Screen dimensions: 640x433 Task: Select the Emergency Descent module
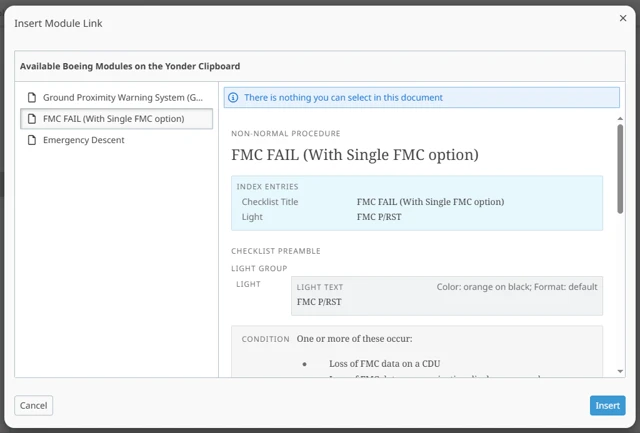(84, 140)
